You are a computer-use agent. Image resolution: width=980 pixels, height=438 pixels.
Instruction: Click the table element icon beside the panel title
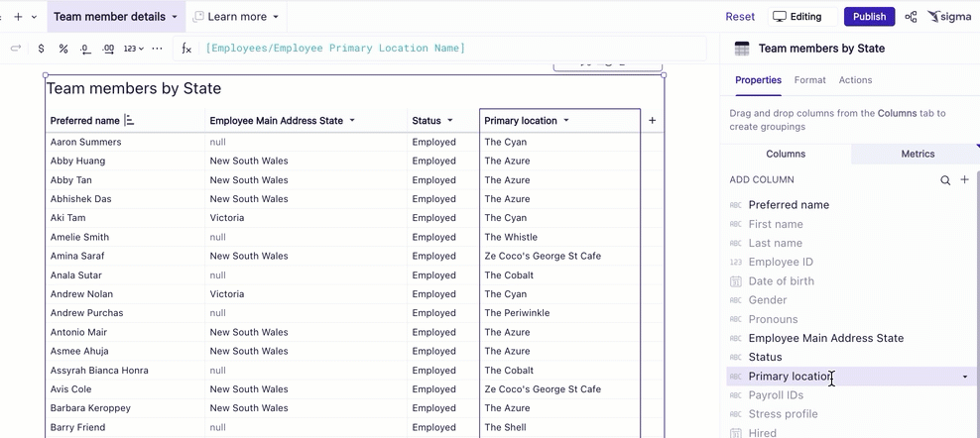point(742,49)
